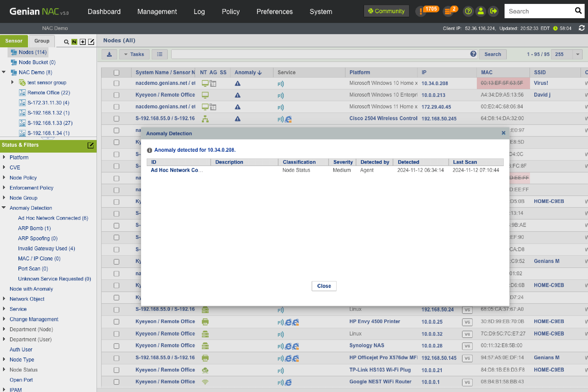The image size is (588, 392).
Task: Click the anomaly warning icon for 10.0.0.213
Action: tap(237, 95)
